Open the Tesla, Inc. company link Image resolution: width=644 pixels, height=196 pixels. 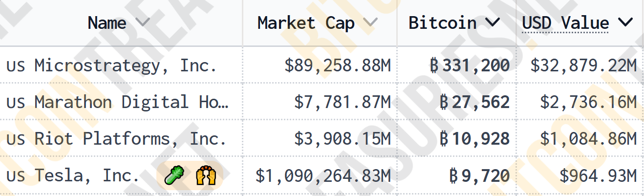coord(87,175)
